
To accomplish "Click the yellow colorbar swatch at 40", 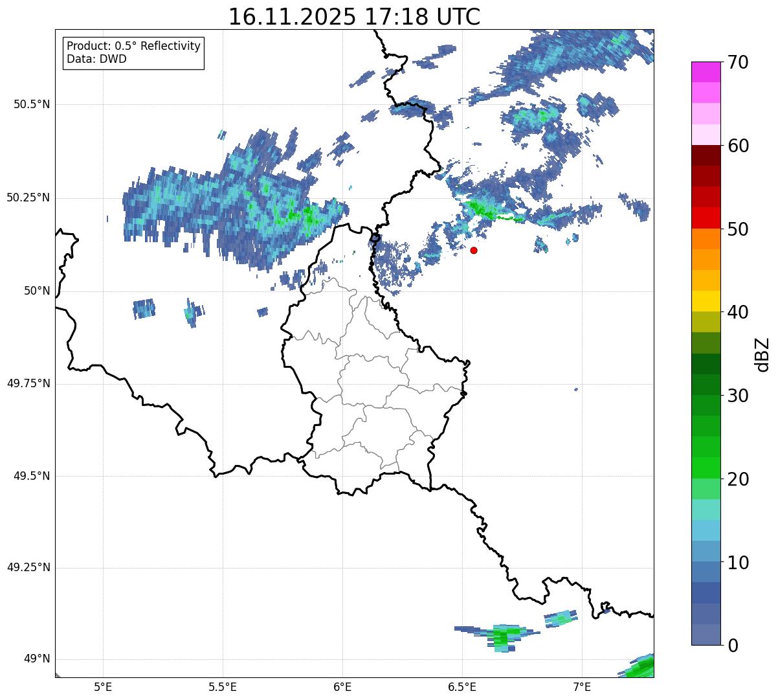I will coord(706,301).
